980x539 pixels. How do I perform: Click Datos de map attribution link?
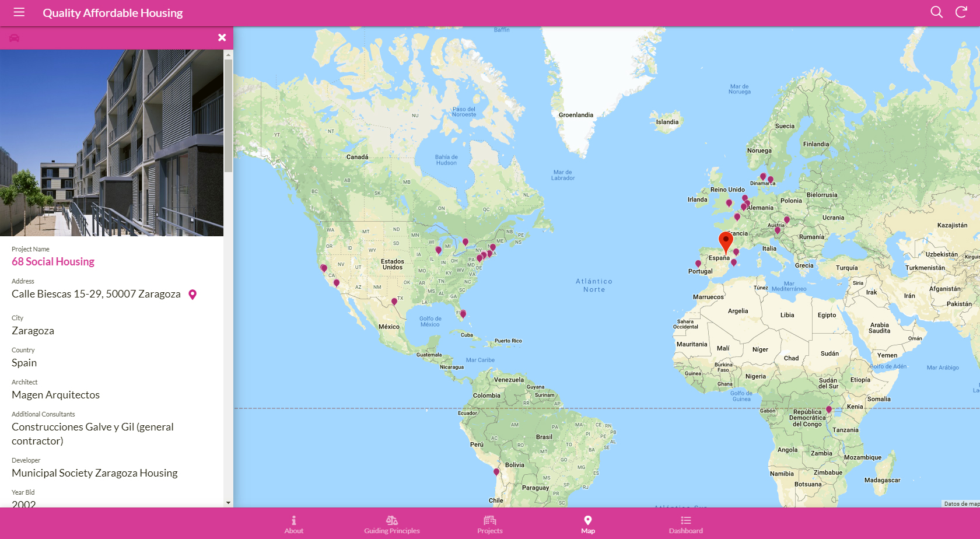[961, 503]
